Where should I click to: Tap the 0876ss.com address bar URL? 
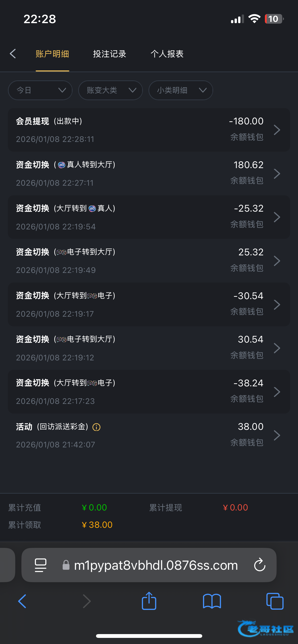pyautogui.click(x=155, y=565)
